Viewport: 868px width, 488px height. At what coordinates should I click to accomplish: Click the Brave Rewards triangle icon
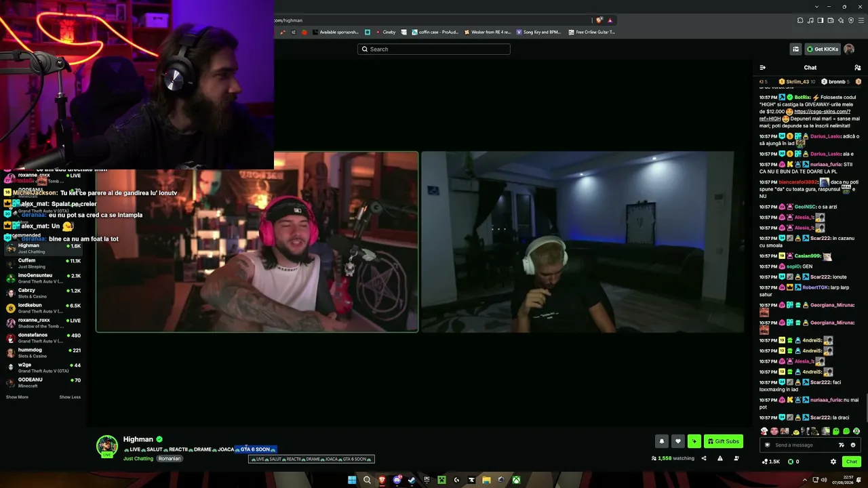tap(610, 20)
